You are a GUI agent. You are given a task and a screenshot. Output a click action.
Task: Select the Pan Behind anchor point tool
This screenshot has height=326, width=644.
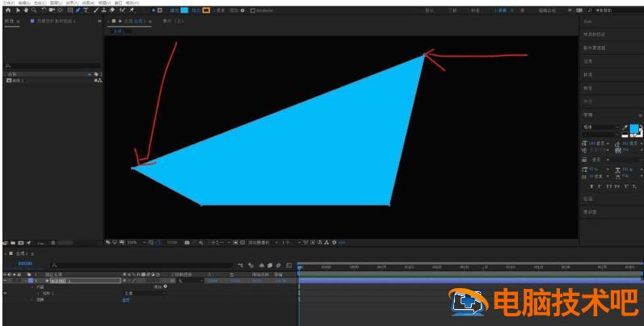click(61, 10)
